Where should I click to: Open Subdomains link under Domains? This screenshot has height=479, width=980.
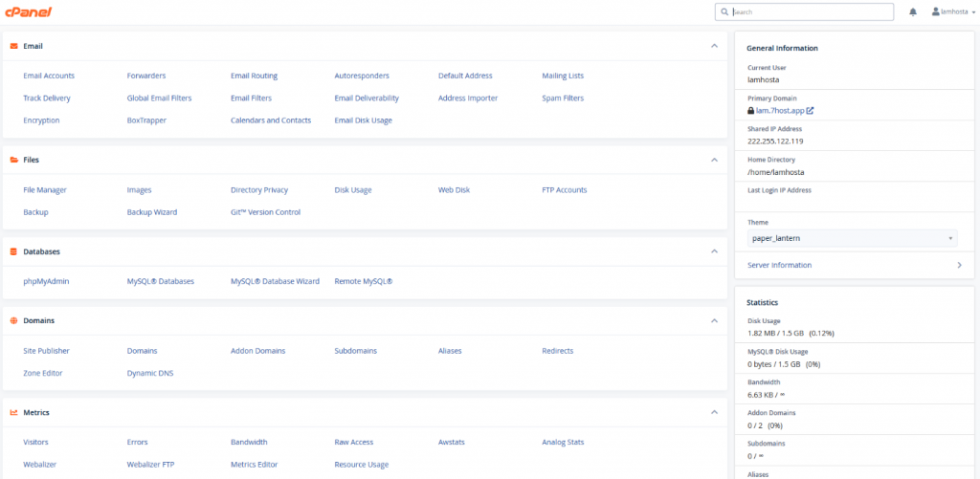click(x=356, y=351)
